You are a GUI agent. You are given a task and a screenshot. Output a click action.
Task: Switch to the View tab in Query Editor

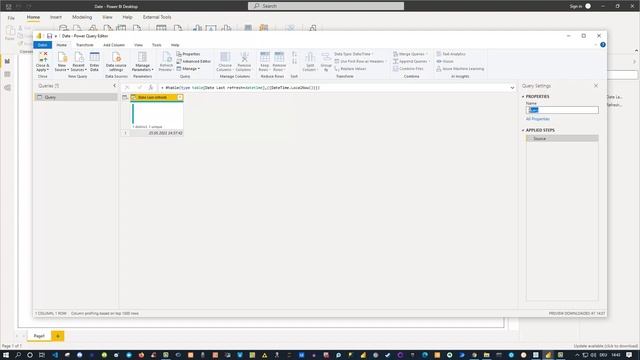click(138, 45)
